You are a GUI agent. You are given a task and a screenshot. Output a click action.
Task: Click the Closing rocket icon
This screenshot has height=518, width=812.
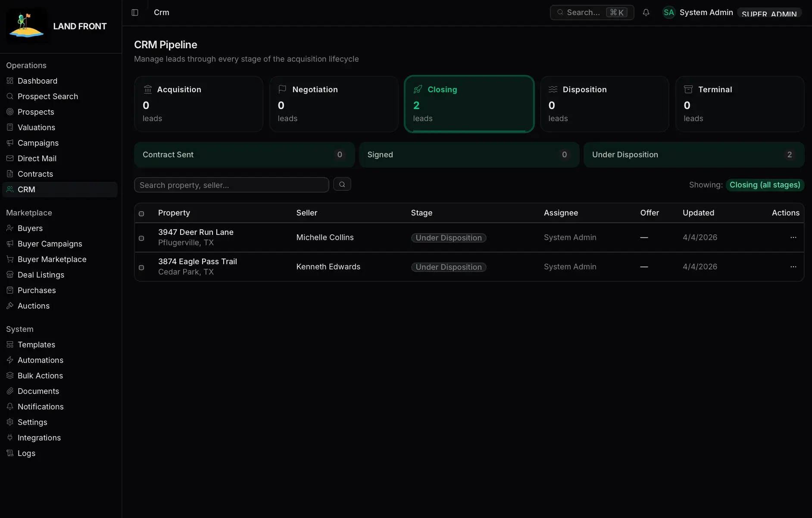pyautogui.click(x=418, y=89)
